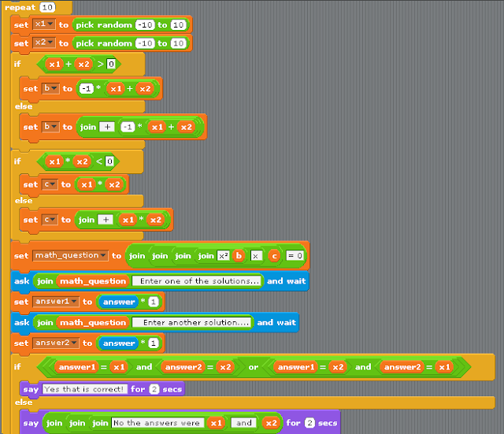Viewport: 504px width, 434px height.
Task: Click the x2 reporter in x1 + x2 > 0 condition
Action: click(x=83, y=65)
